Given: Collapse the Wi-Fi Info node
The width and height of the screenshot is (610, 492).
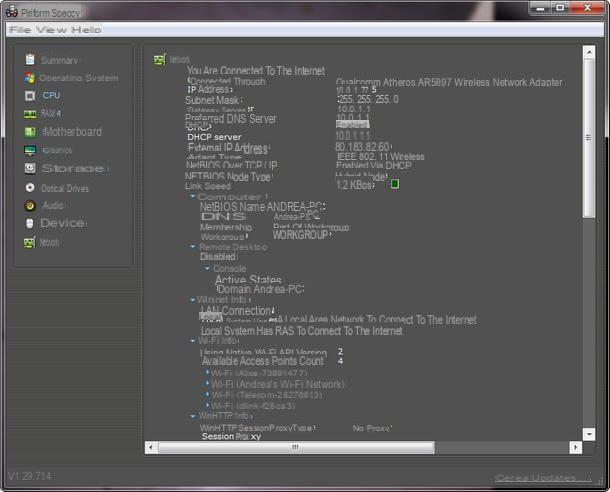Looking at the screenshot, I should pos(193,340).
